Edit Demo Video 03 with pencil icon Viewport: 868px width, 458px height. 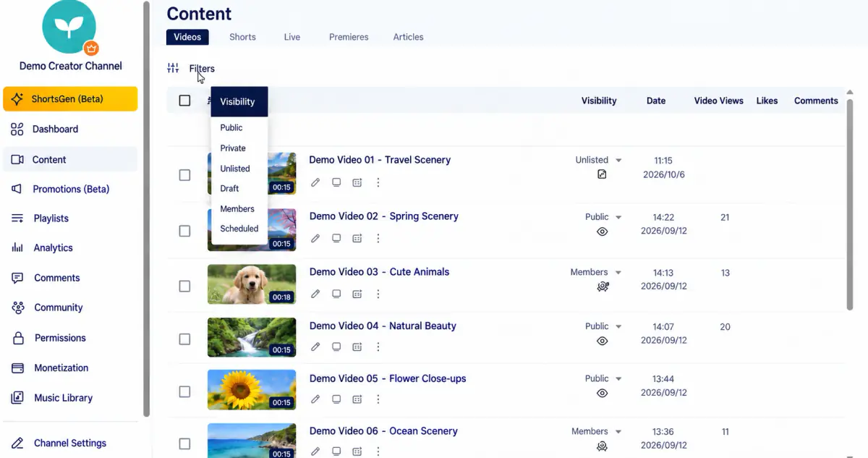tap(315, 294)
